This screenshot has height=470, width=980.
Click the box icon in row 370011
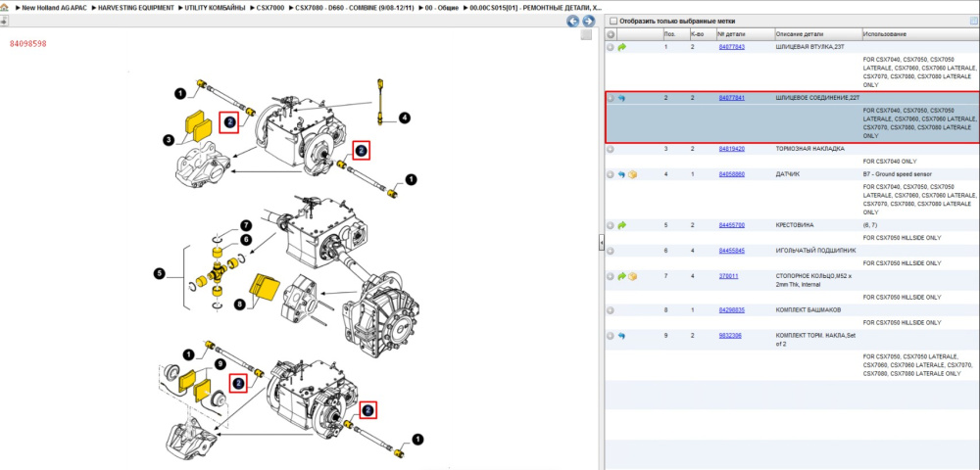[x=632, y=276]
